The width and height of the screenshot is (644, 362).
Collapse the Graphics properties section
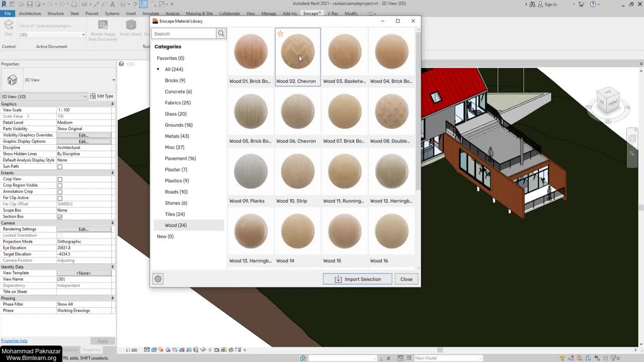[112, 104]
